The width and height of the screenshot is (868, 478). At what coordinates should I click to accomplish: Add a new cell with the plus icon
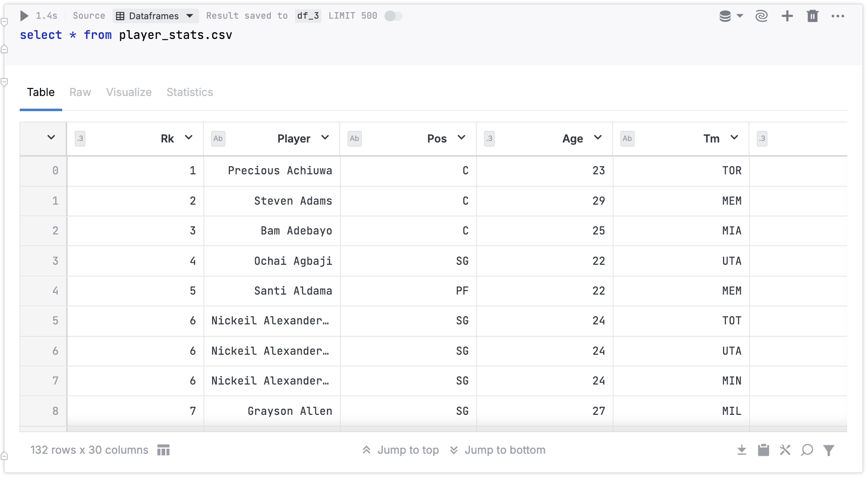[x=787, y=16]
